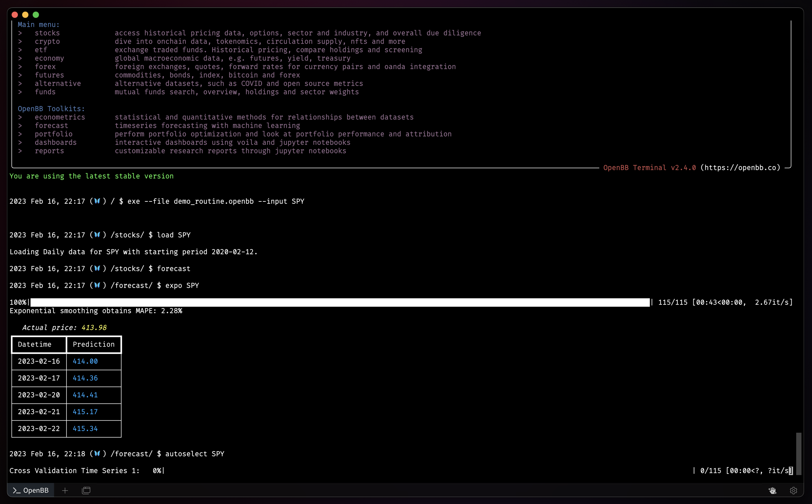
Task: Click the 'Cross Validation Time Series 1:' text
Action: coord(75,471)
